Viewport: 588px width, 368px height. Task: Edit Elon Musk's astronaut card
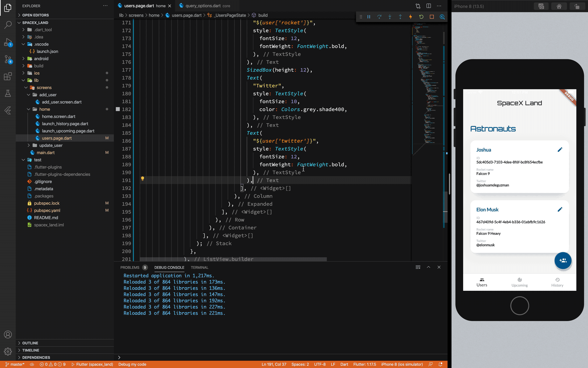(x=560, y=209)
